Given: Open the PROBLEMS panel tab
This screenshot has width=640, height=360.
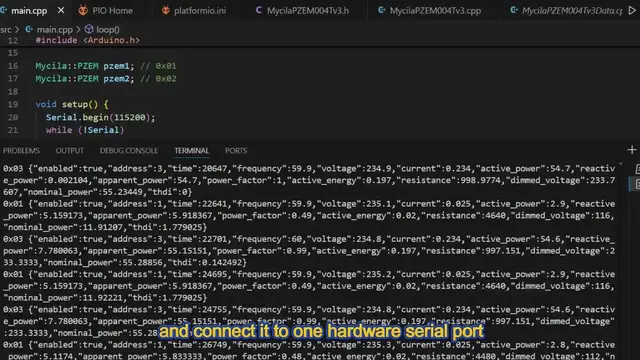Looking at the screenshot, I should [x=21, y=151].
